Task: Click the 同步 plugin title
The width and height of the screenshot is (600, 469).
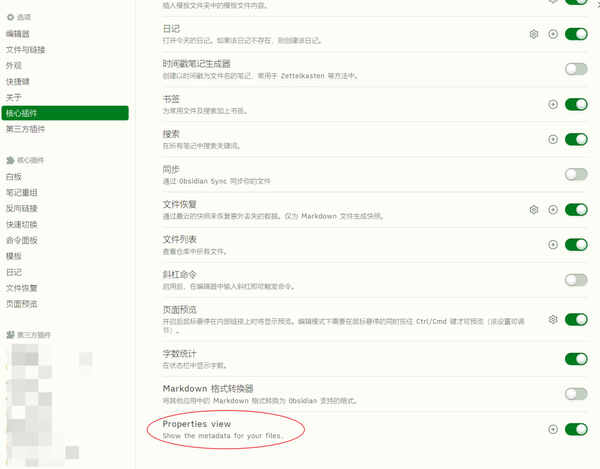Action: (x=171, y=169)
